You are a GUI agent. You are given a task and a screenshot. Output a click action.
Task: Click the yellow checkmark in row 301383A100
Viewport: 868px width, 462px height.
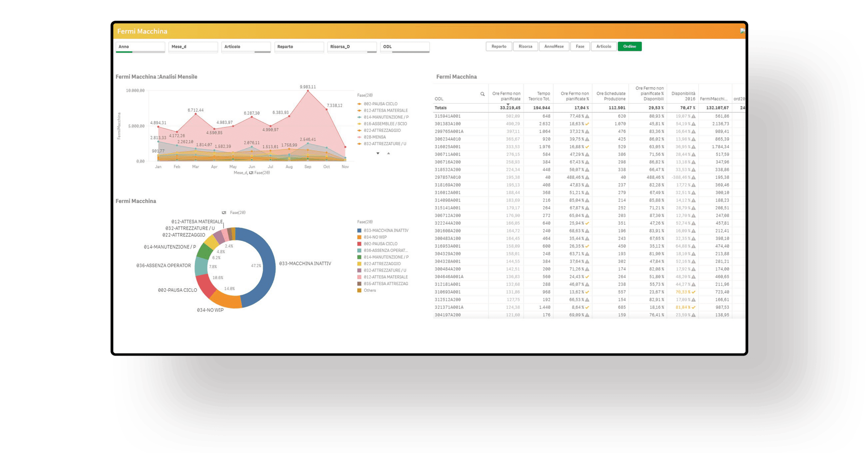coord(587,124)
